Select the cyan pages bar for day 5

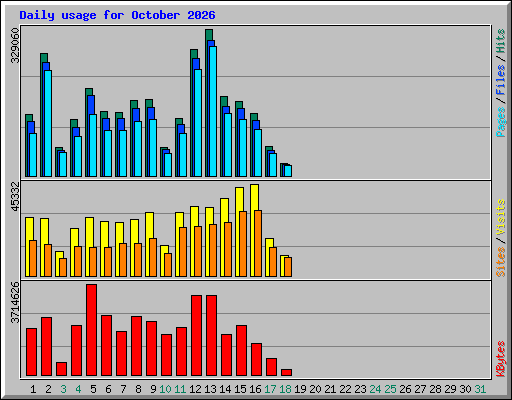(x=93, y=145)
